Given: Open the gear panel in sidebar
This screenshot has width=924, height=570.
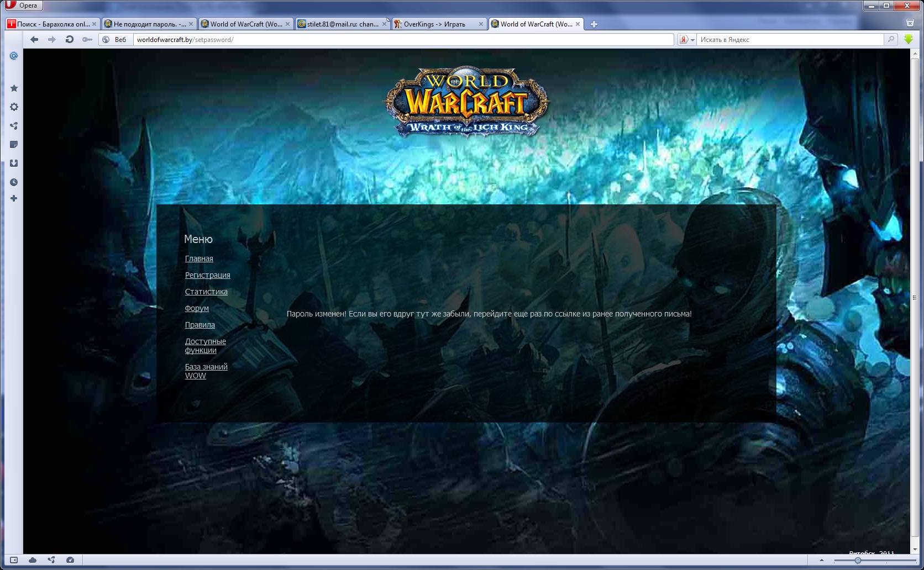Looking at the screenshot, I should [x=14, y=107].
